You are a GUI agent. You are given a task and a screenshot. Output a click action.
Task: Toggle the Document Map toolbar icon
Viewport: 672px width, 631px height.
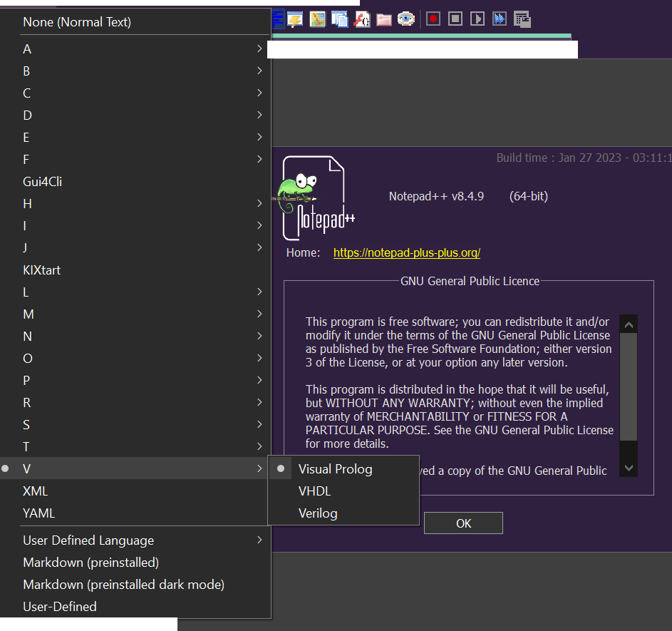[x=317, y=19]
